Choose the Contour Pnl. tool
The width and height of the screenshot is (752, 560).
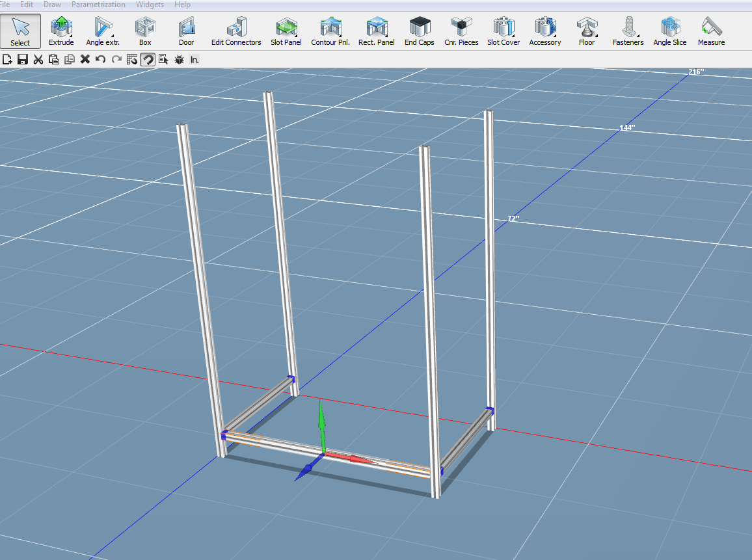[x=330, y=31]
